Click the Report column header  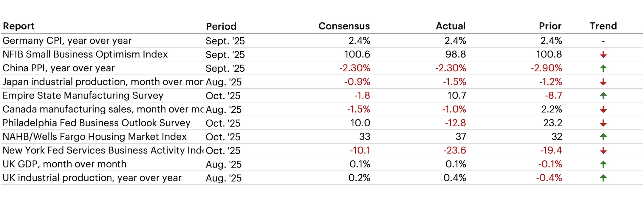click(18, 26)
